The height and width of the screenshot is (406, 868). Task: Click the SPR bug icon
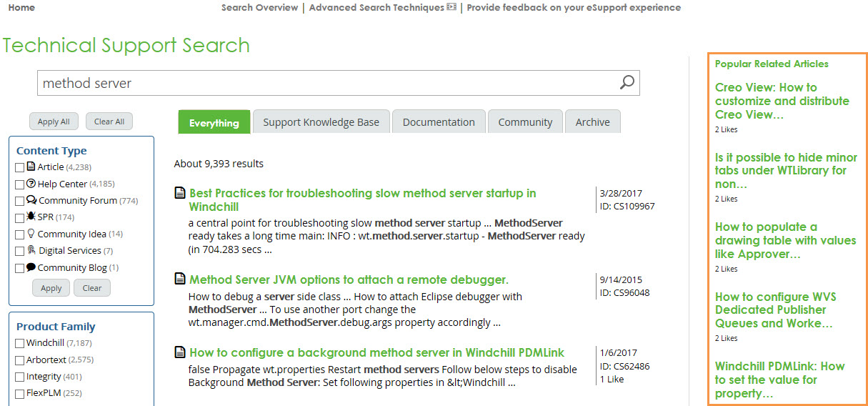[31, 217]
